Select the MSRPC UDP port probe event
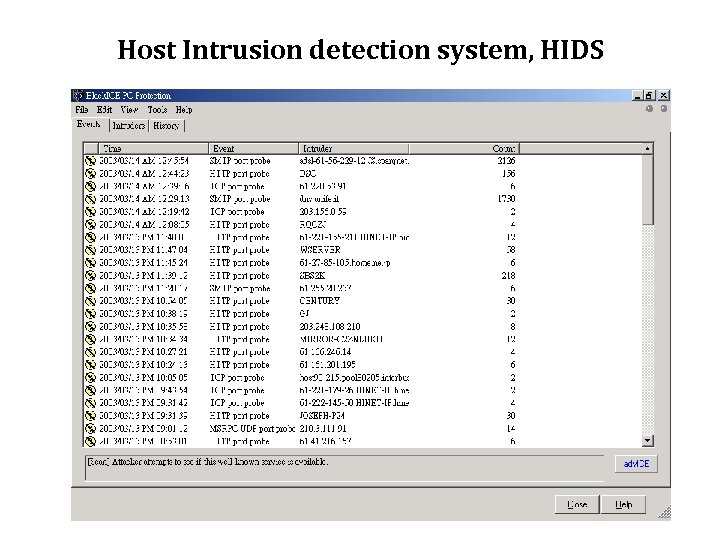The image size is (720, 540). [x=252, y=428]
